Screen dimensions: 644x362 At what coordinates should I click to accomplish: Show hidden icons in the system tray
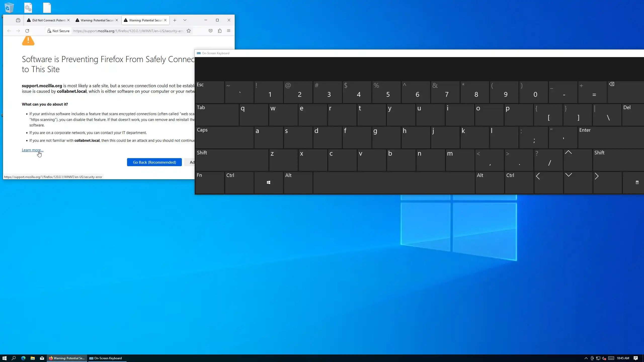(586, 358)
